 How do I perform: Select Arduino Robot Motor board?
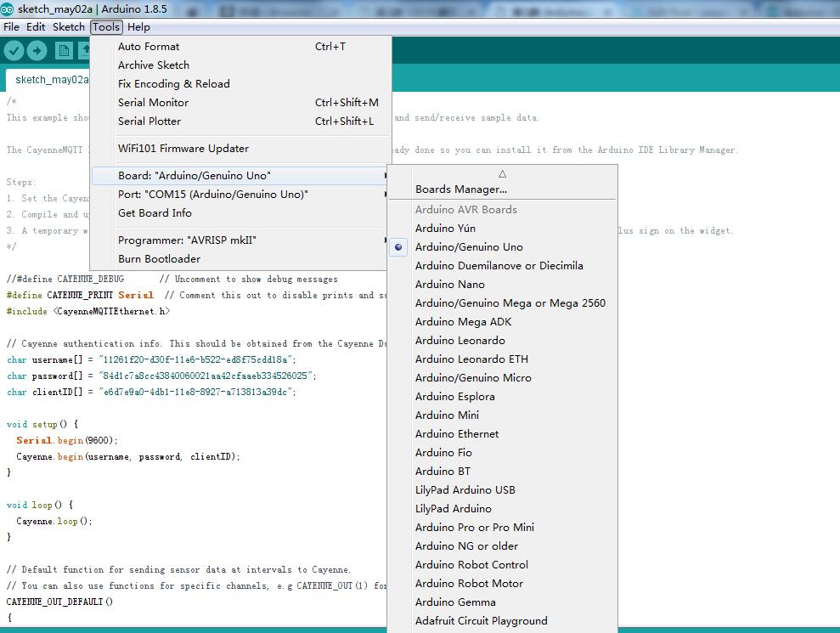click(x=503, y=584)
